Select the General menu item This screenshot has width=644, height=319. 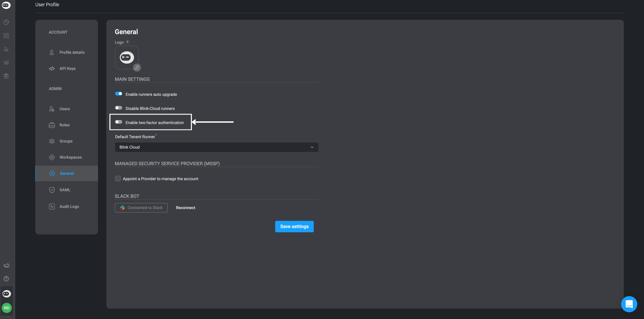[x=67, y=173]
